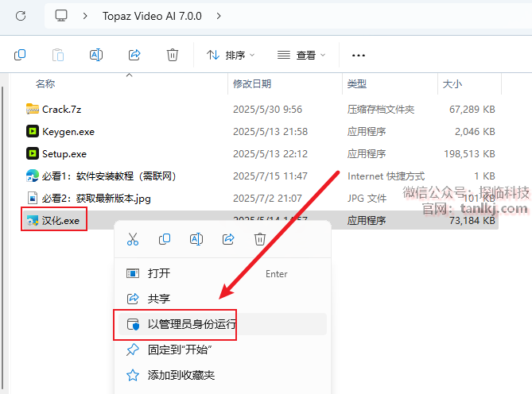The height and width of the screenshot is (394, 532).
Task: Click Delete trash icon in context menu
Action: click(x=259, y=238)
